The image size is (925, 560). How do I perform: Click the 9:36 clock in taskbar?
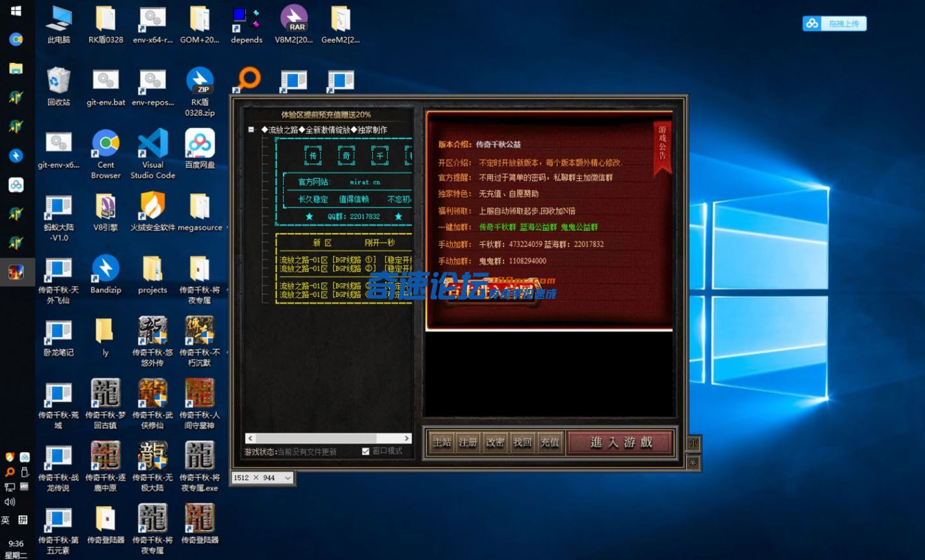pos(16,544)
